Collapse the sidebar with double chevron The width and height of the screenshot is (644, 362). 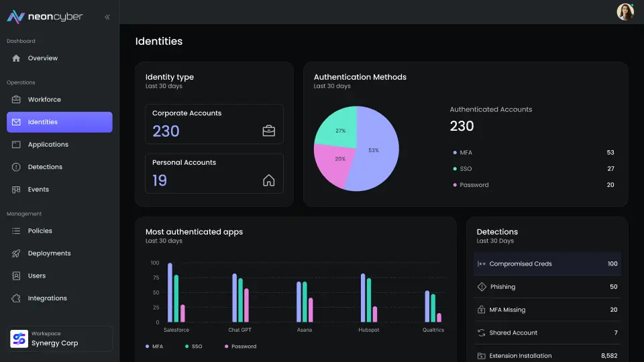click(107, 17)
